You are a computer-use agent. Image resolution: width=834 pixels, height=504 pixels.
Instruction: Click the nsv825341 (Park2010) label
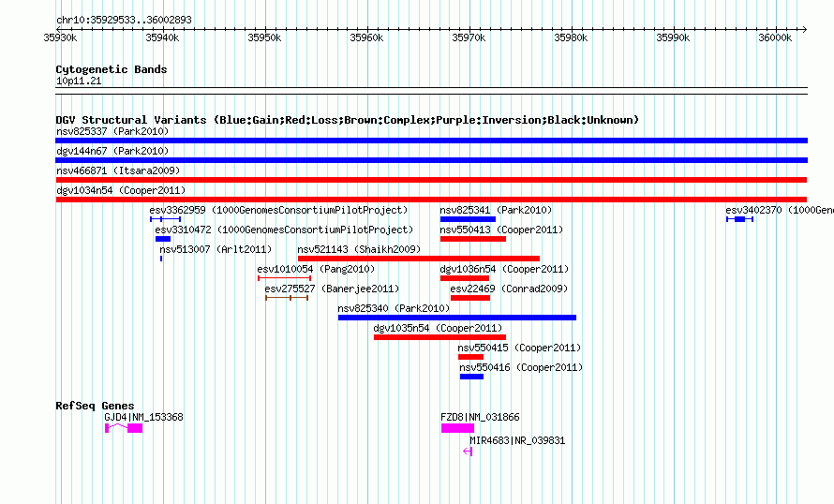click(496, 210)
